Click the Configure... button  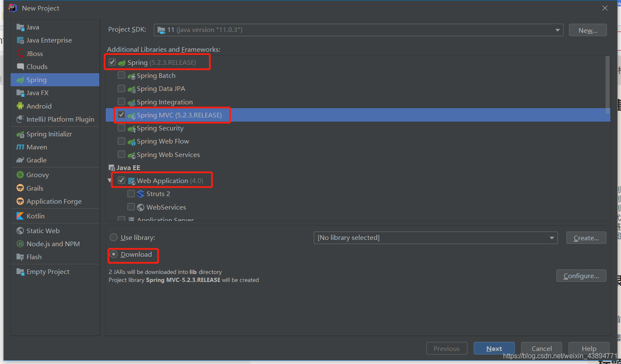[x=581, y=276]
